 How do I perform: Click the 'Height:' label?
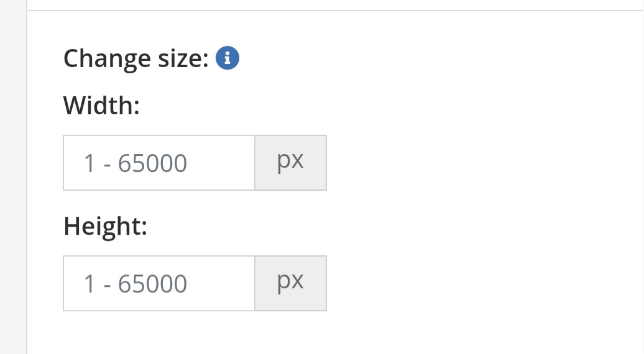[105, 227]
